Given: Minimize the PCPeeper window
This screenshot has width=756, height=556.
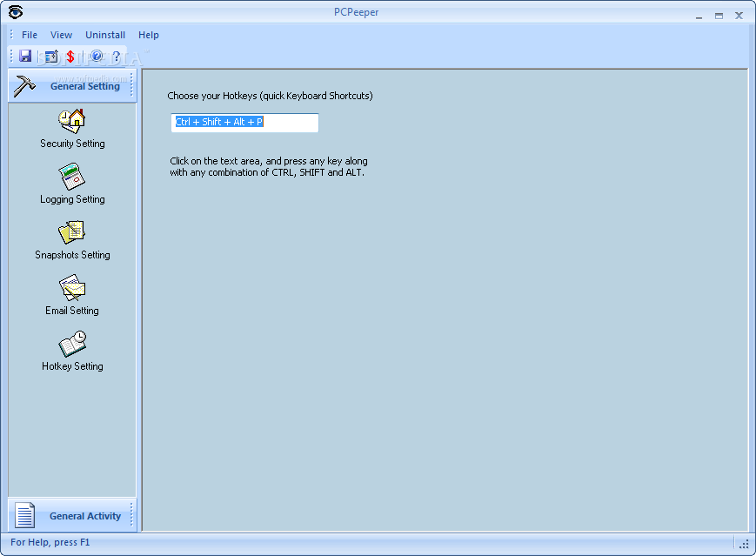Looking at the screenshot, I should (699, 16).
